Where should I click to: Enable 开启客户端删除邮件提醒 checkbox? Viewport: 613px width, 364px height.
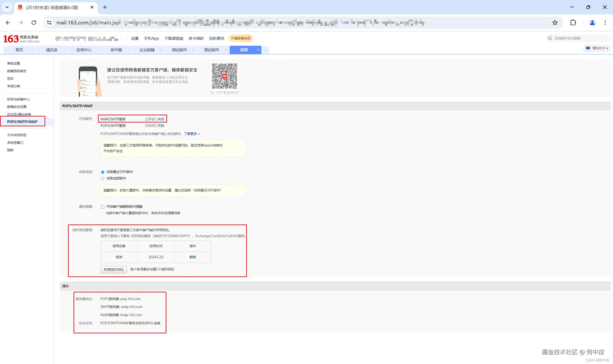coord(102,207)
